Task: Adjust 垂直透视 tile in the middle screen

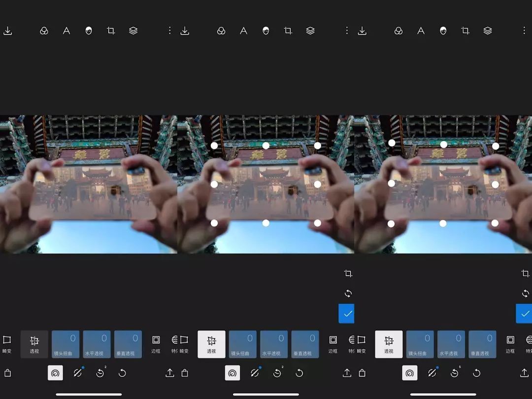Action: (x=305, y=344)
